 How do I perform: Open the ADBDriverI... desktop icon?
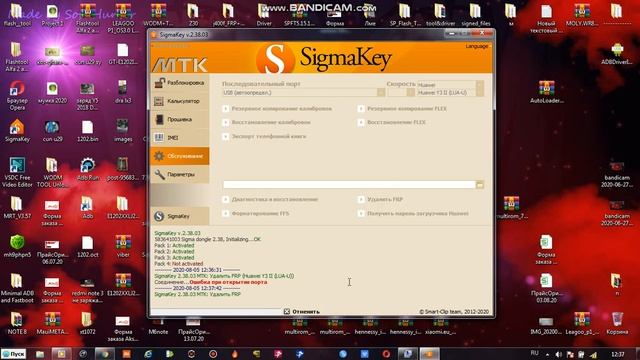(617, 53)
